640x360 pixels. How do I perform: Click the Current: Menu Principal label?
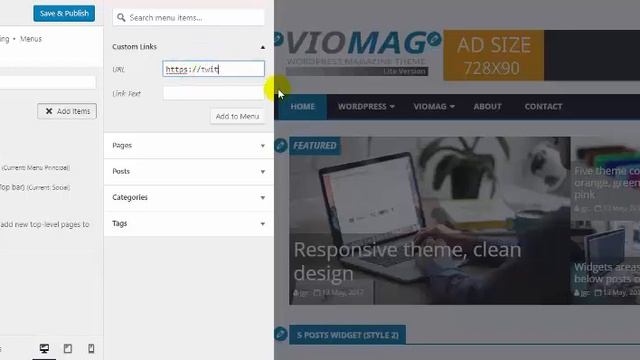click(36, 168)
